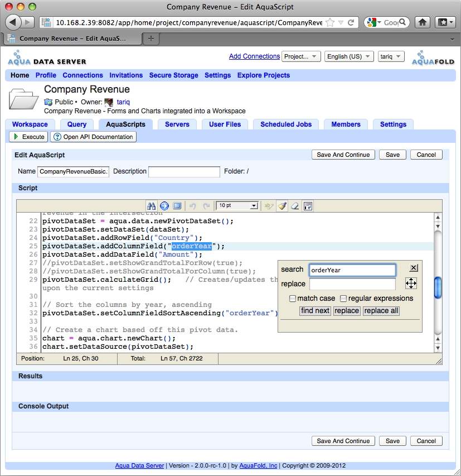Click the replace text field

click(x=352, y=284)
